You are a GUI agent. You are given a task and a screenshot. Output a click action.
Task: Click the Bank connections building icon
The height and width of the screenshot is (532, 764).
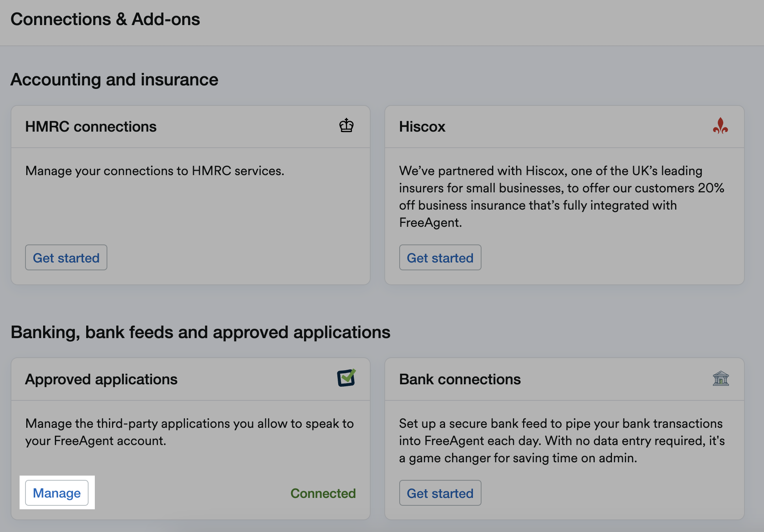pyautogui.click(x=720, y=379)
